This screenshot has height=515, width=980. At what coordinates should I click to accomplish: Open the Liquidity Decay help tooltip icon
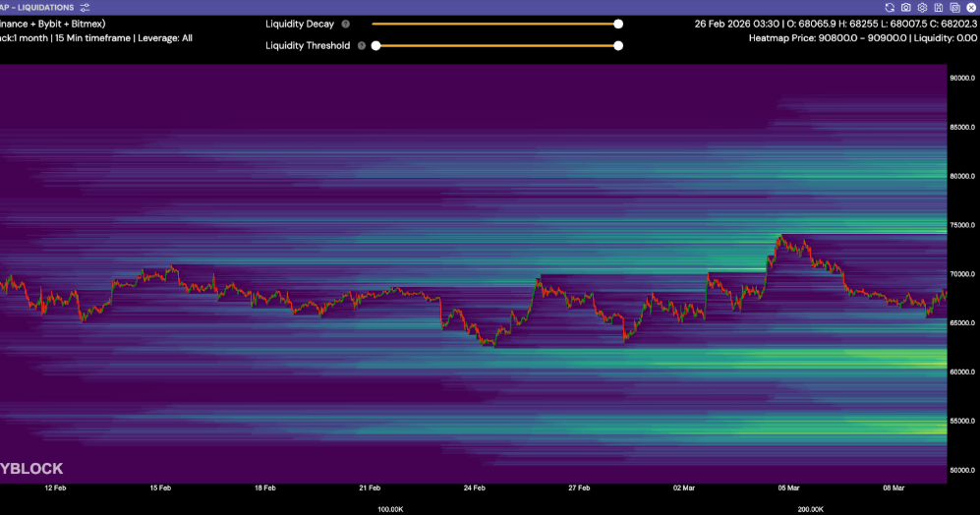click(346, 24)
